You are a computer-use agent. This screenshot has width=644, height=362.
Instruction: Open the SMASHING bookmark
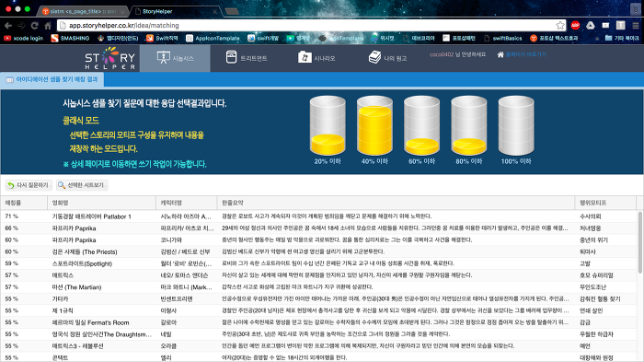(70, 39)
